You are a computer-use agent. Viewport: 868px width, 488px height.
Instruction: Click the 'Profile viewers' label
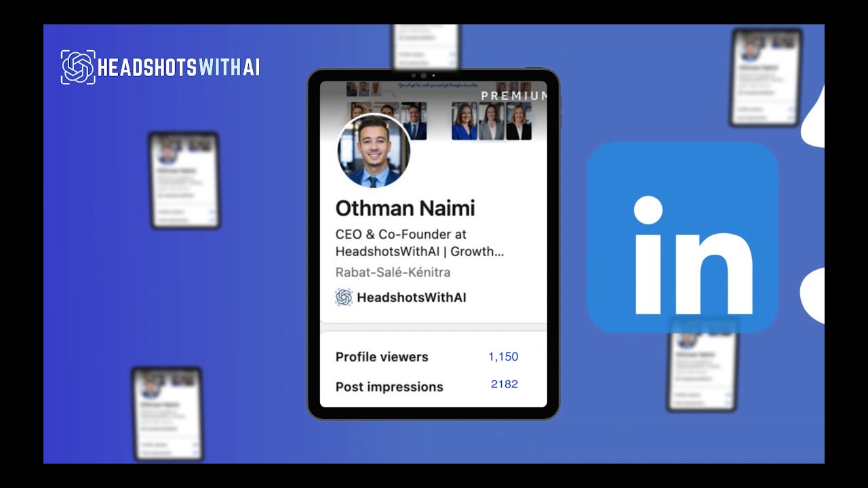point(382,357)
